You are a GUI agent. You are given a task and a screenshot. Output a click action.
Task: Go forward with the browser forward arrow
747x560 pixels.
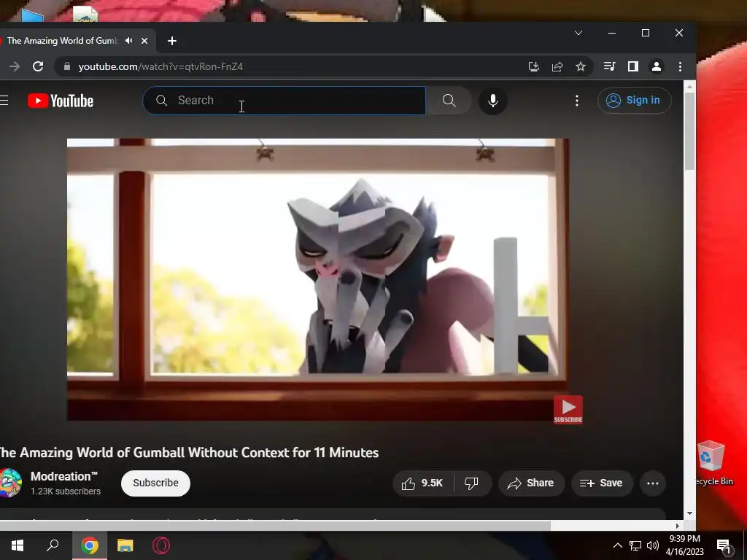pyautogui.click(x=15, y=66)
